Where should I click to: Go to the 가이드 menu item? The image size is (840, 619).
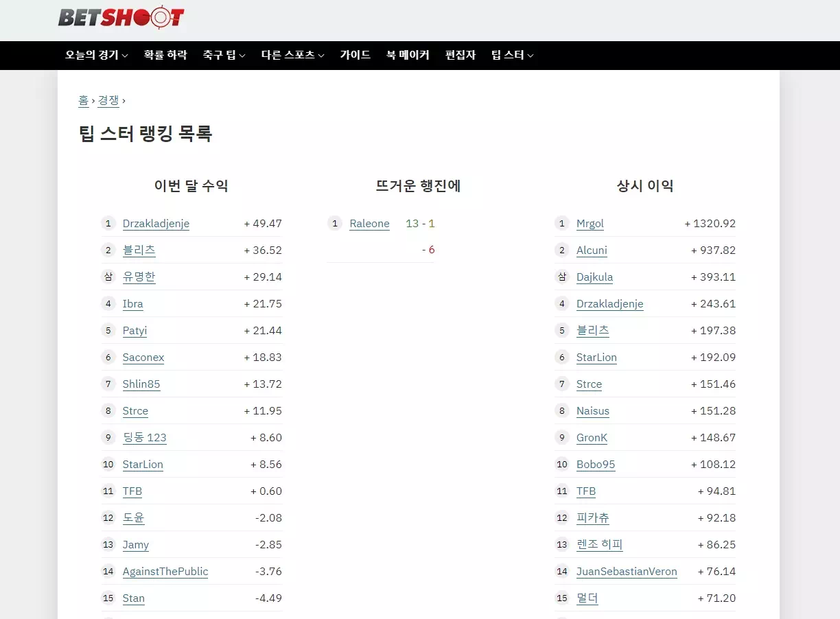coord(355,55)
